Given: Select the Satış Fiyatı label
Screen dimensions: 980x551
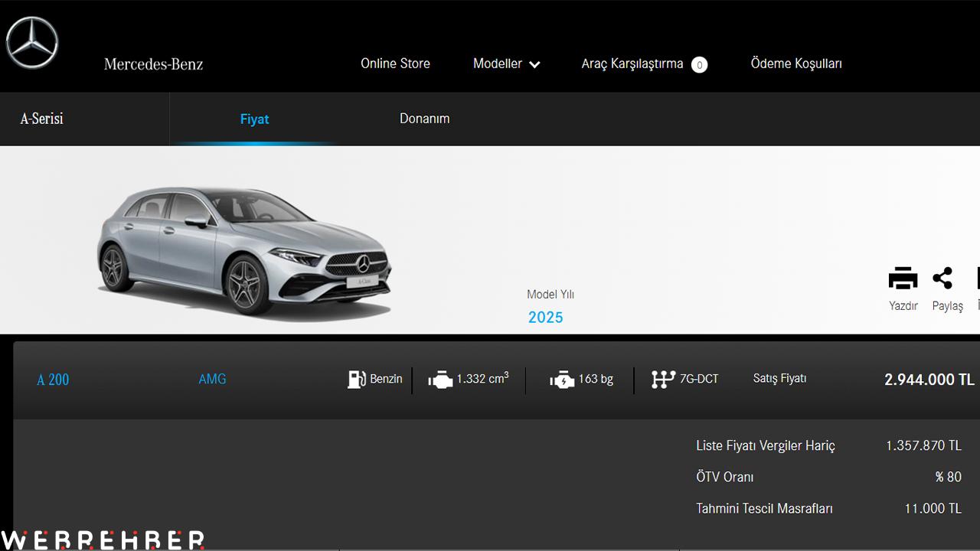Looking at the screenshot, I should pyautogui.click(x=779, y=378).
